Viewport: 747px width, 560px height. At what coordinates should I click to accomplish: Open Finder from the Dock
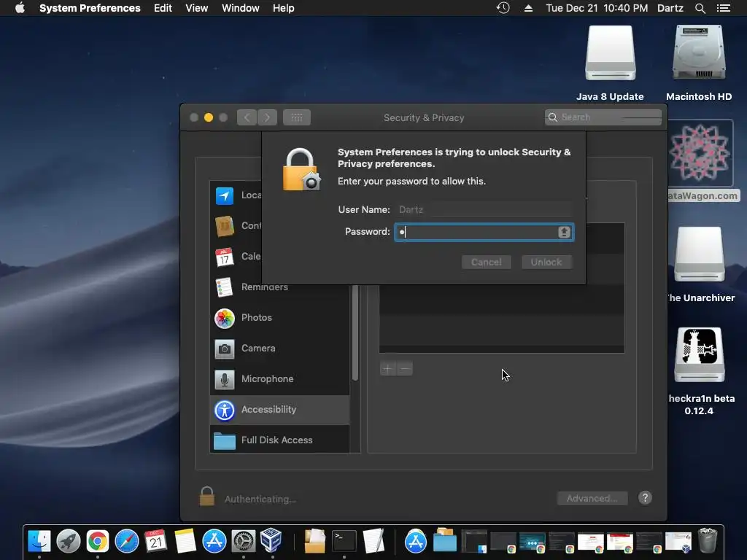(39, 542)
